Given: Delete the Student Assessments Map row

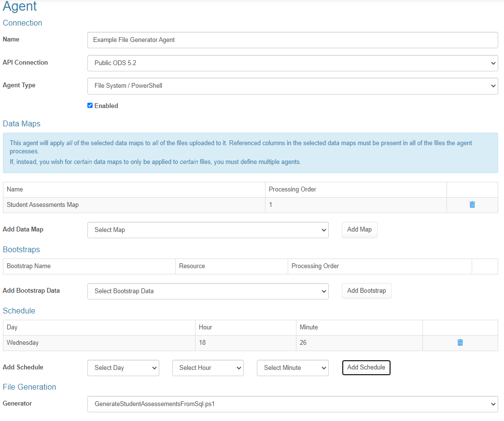Looking at the screenshot, I should (x=472, y=204).
